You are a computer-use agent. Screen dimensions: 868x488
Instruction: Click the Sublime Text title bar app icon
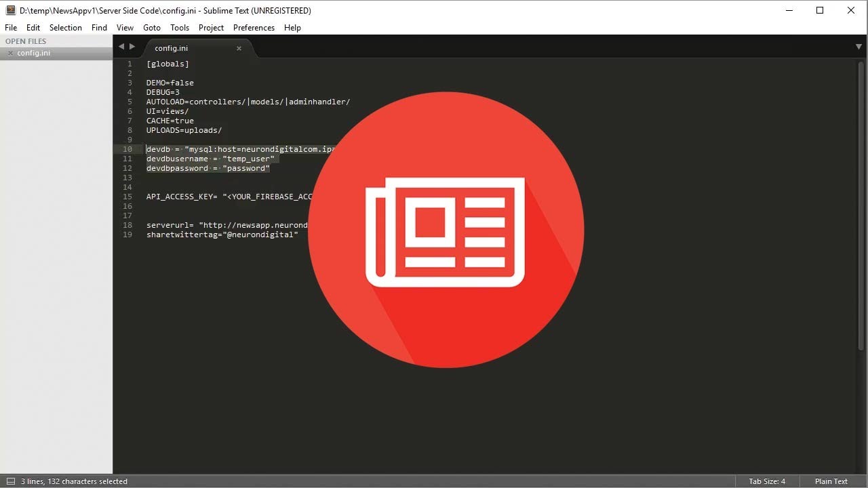pos(10,10)
